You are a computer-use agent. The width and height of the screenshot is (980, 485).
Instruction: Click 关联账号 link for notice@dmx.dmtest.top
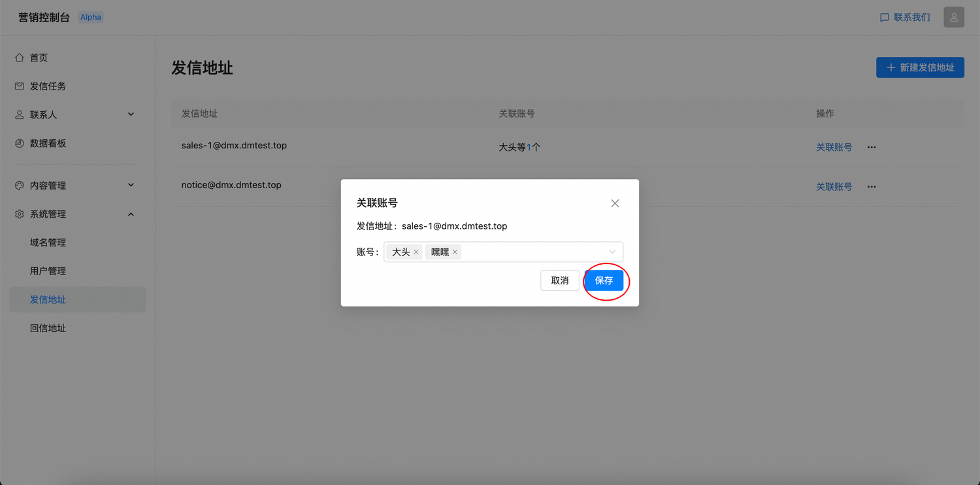(x=834, y=187)
